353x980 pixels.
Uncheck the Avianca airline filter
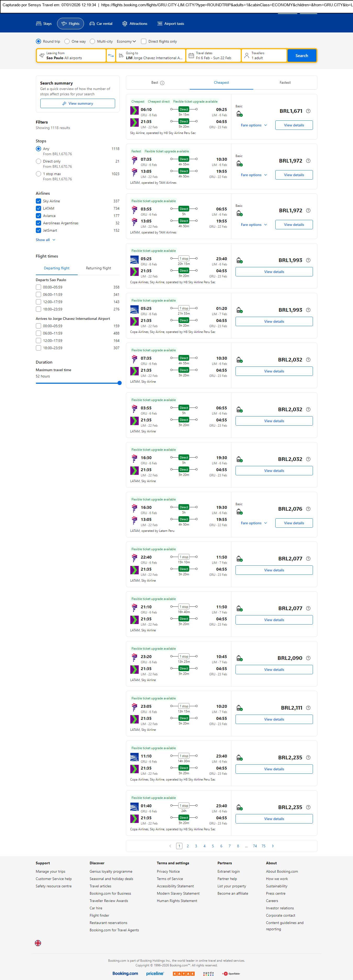[x=38, y=216]
